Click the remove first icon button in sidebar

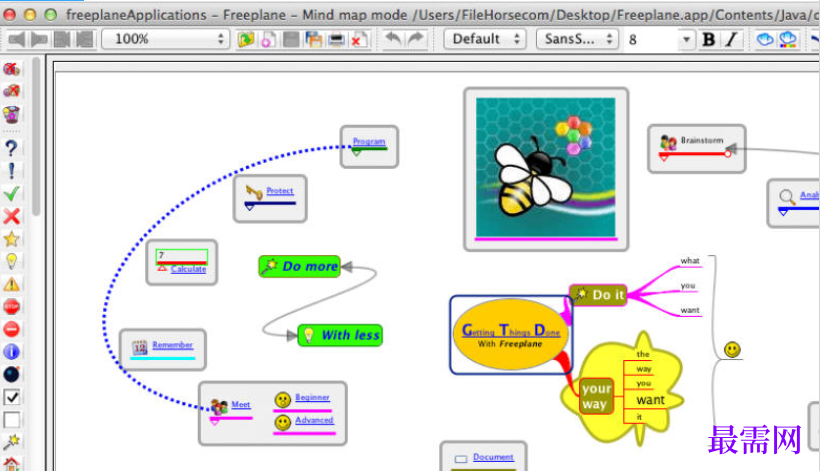12,69
